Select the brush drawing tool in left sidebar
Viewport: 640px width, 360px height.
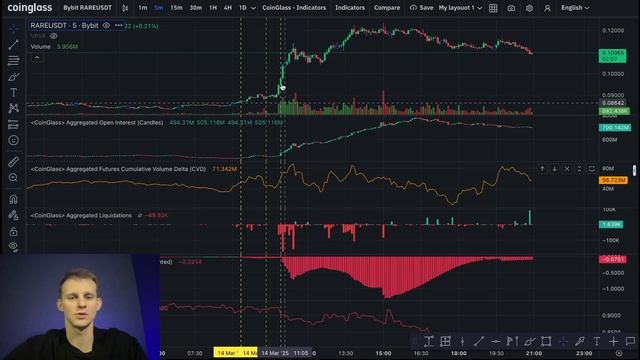(13, 77)
